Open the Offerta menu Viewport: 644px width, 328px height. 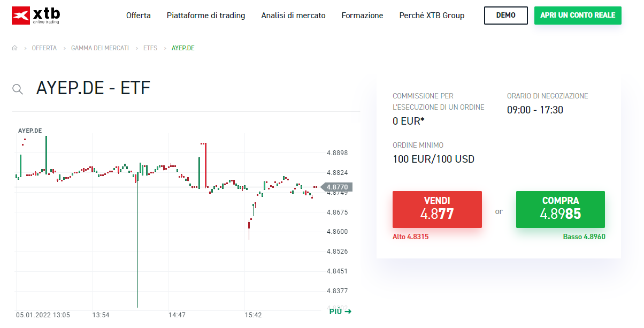click(139, 16)
